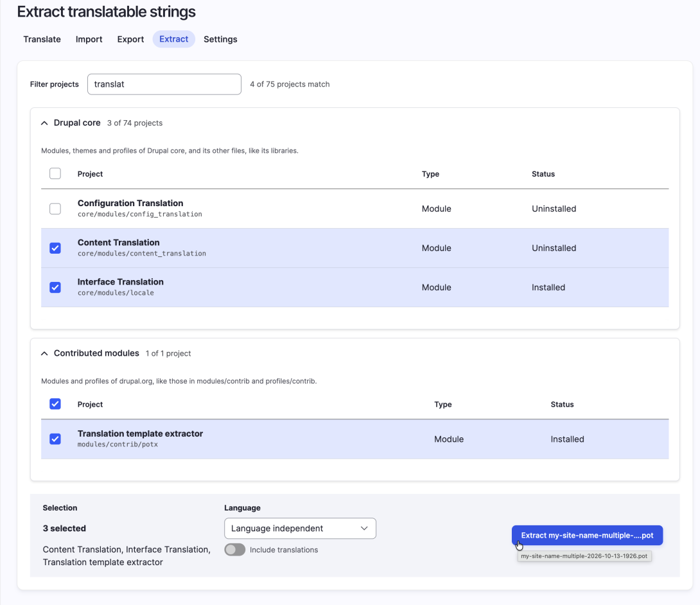
Task: Click the Status column header in Drupal core table
Action: 543,174
